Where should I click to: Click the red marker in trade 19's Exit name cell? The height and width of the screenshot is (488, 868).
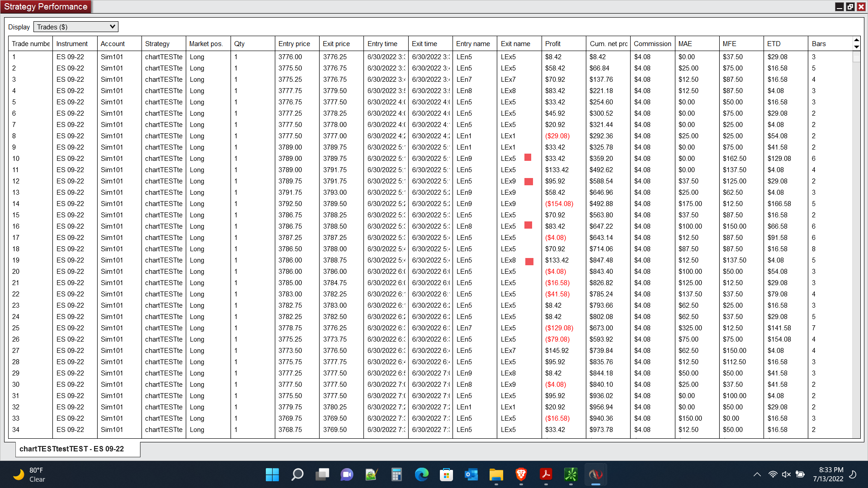click(529, 261)
